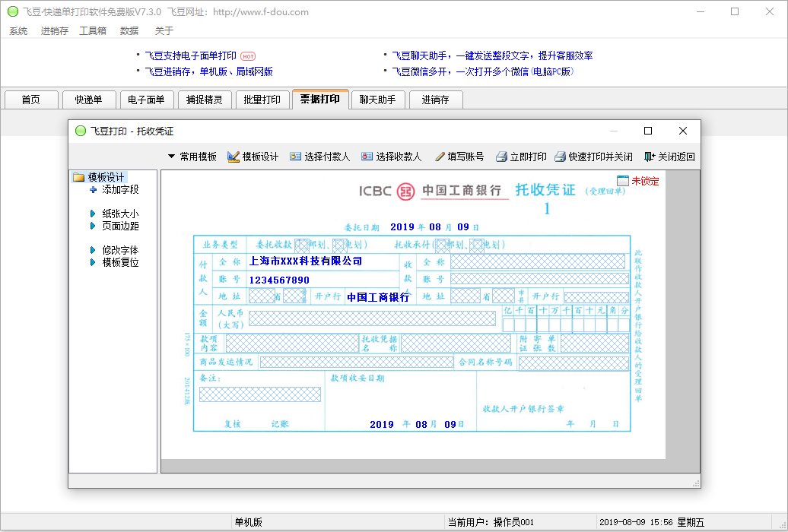This screenshot has width=788, height=532.
Task: Click the green icon in 飞豆打印 dialog title
Action: coord(81,131)
